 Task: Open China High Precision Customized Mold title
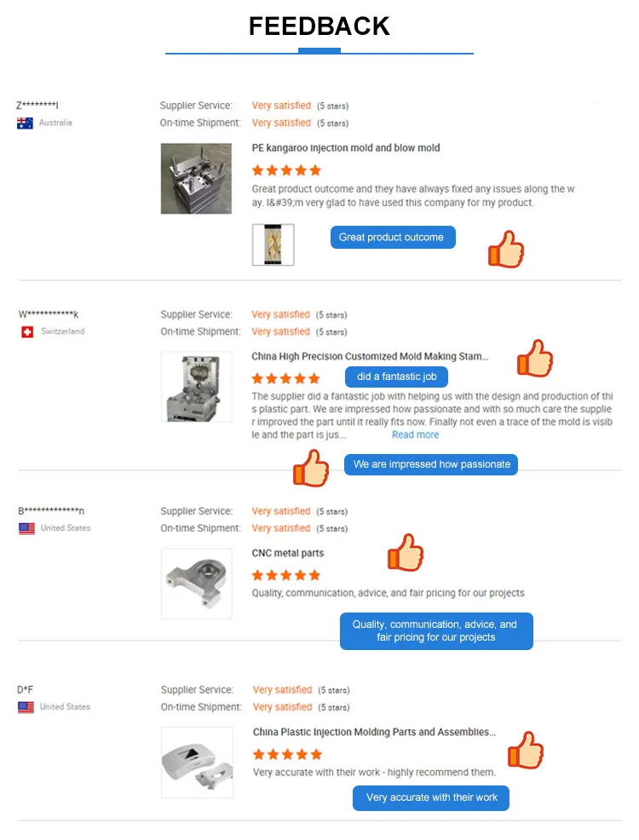click(x=370, y=357)
